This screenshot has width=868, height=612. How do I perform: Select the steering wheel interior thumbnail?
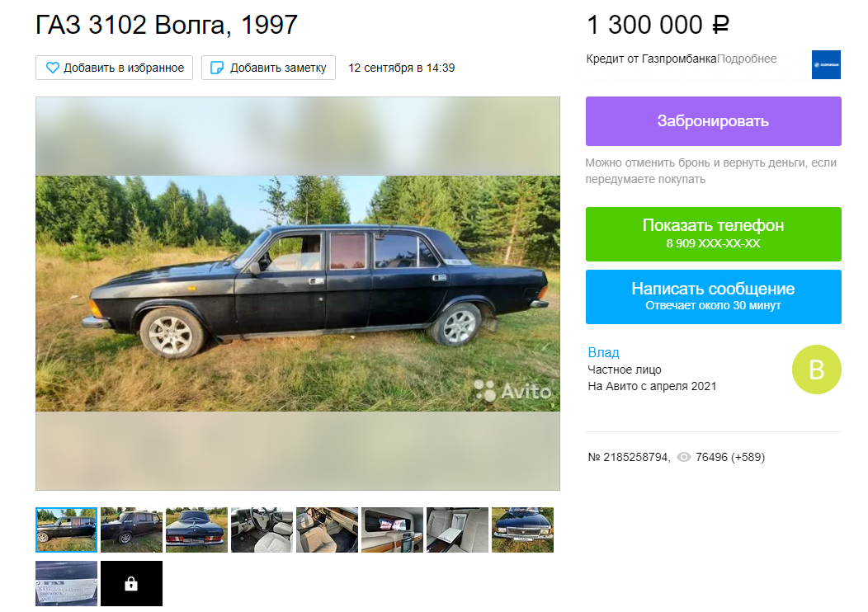262,530
